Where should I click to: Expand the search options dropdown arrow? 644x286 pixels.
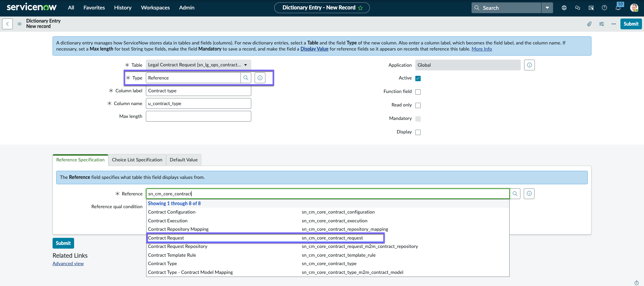[547, 8]
